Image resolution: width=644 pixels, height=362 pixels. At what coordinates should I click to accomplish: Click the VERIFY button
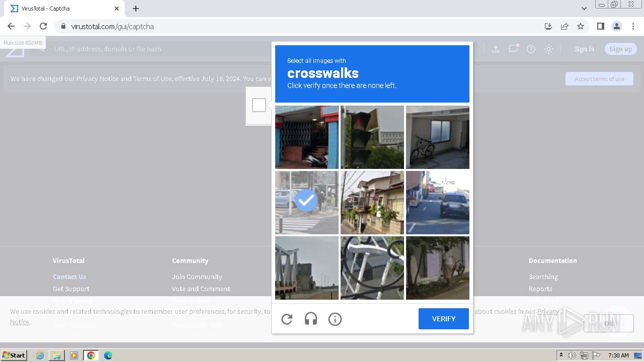click(444, 319)
